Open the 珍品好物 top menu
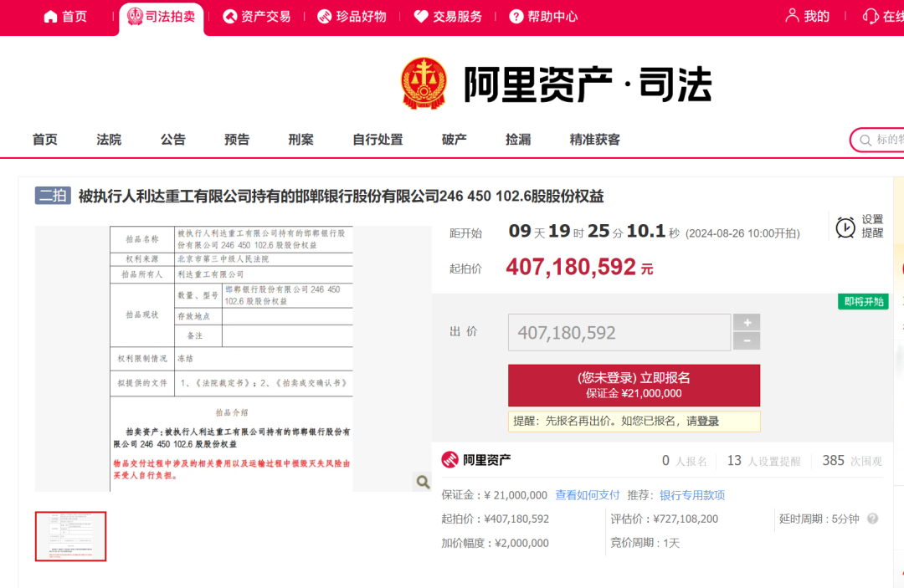Image resolution: width=904 pixels, height=588 pixels. coord(352,17)
